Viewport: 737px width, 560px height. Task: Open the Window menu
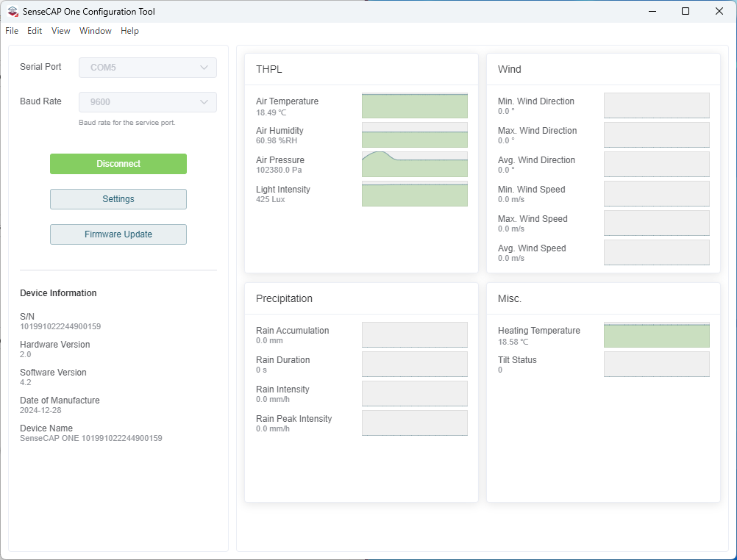pos(96,31)
